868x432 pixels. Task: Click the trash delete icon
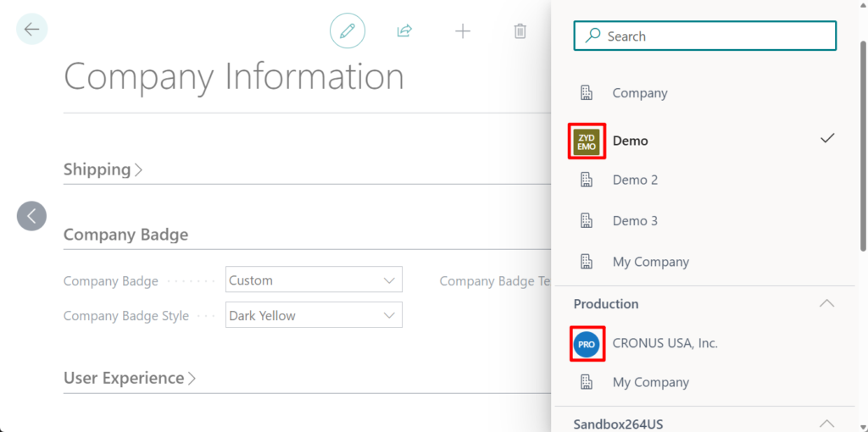(x=520, y=31)
